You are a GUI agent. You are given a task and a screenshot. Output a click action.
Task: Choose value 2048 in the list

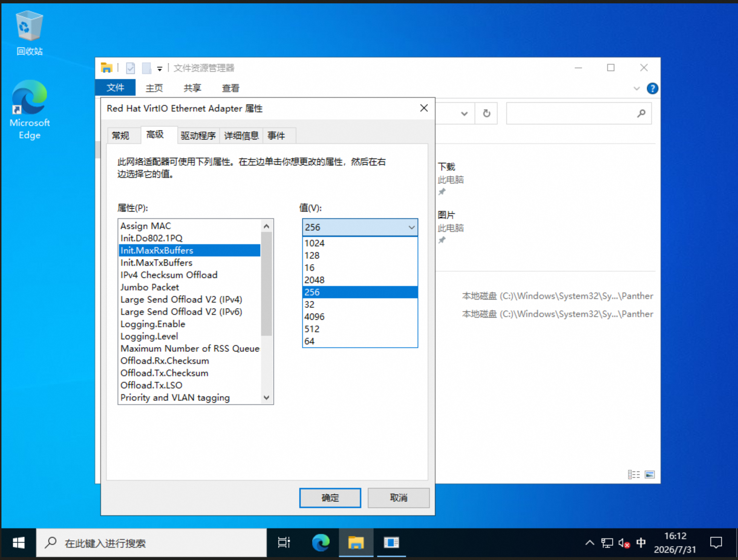[x=360, y=280]
